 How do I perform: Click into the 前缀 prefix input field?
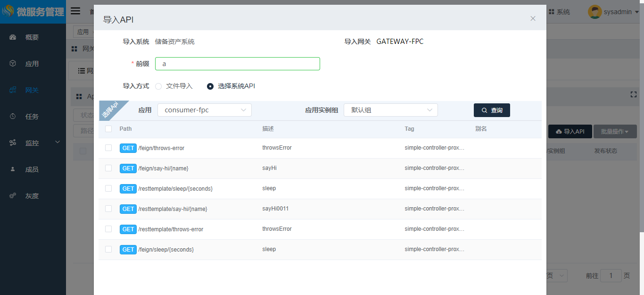click(x=237, y=64)
